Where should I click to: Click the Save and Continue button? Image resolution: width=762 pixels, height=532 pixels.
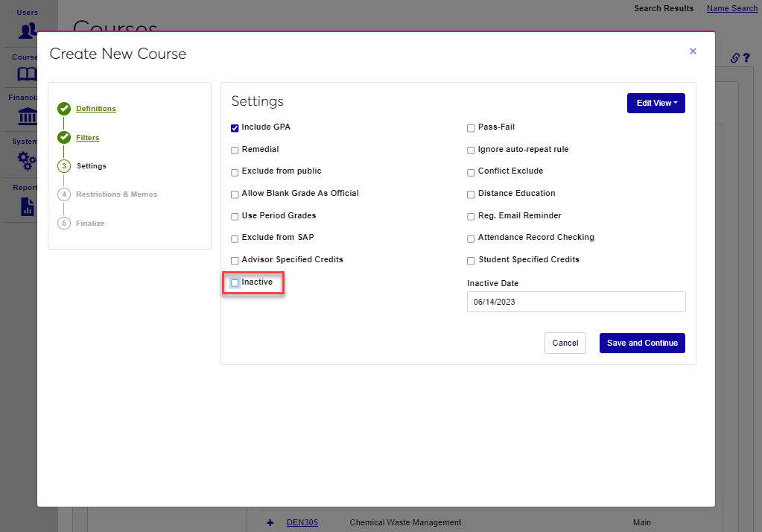tap(641, 343)
